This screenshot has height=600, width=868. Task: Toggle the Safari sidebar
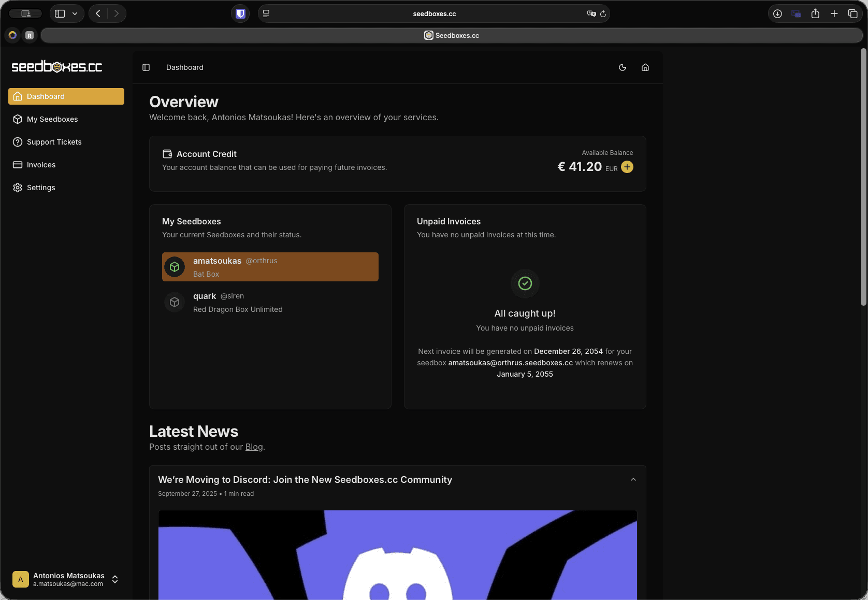pos(60,13)
